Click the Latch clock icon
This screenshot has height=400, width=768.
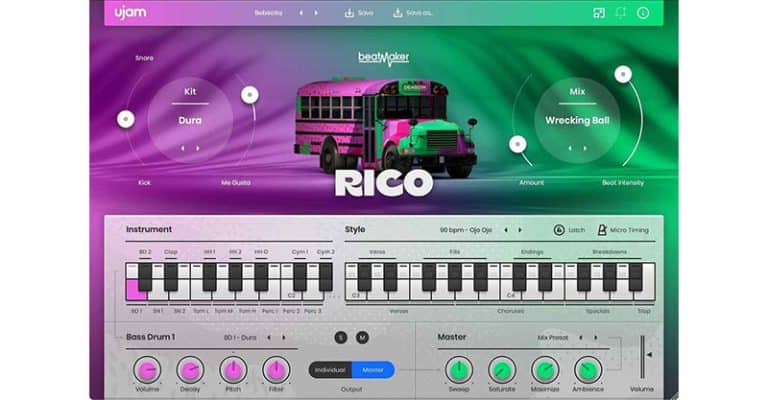click(559, 230)
